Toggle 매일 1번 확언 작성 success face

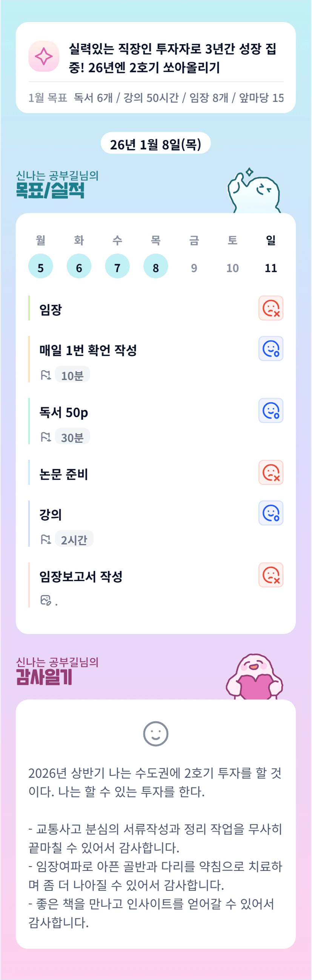271,348
